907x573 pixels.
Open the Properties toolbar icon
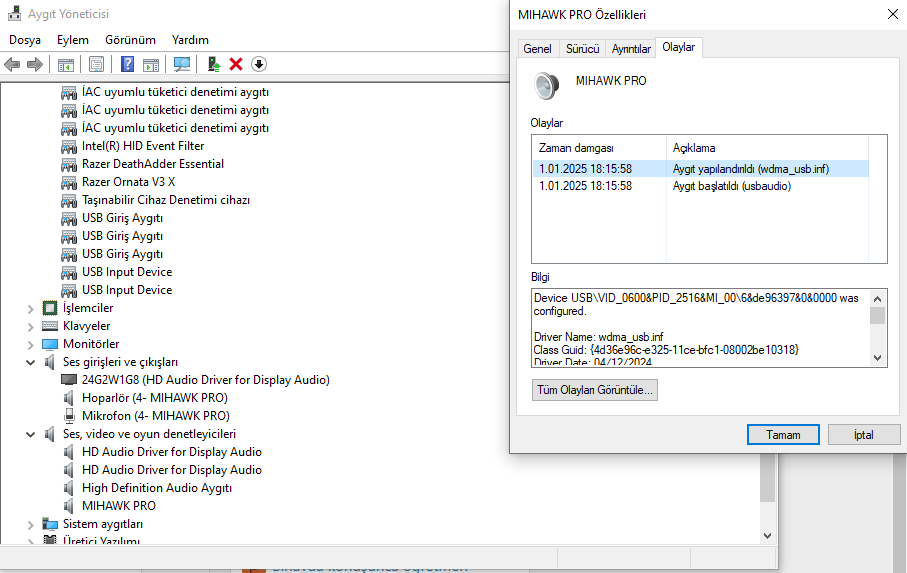pos(97,64)
